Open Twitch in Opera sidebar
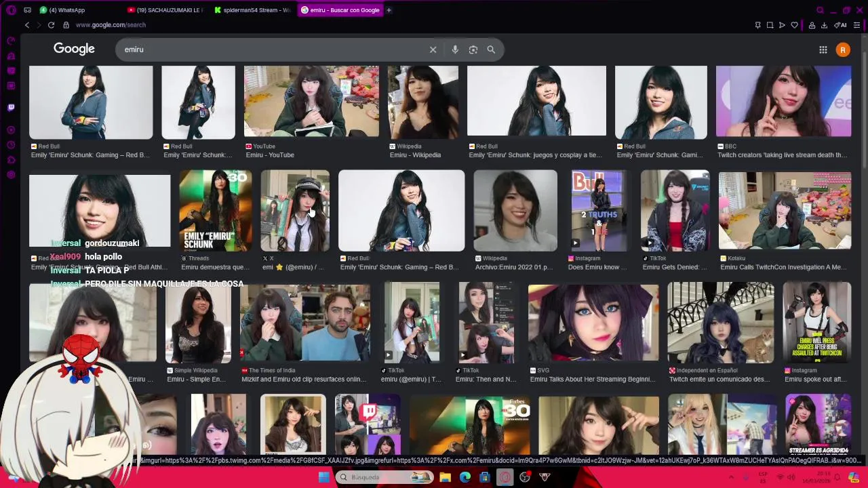This screenshot has height=488, width=868. pos(11,107)
